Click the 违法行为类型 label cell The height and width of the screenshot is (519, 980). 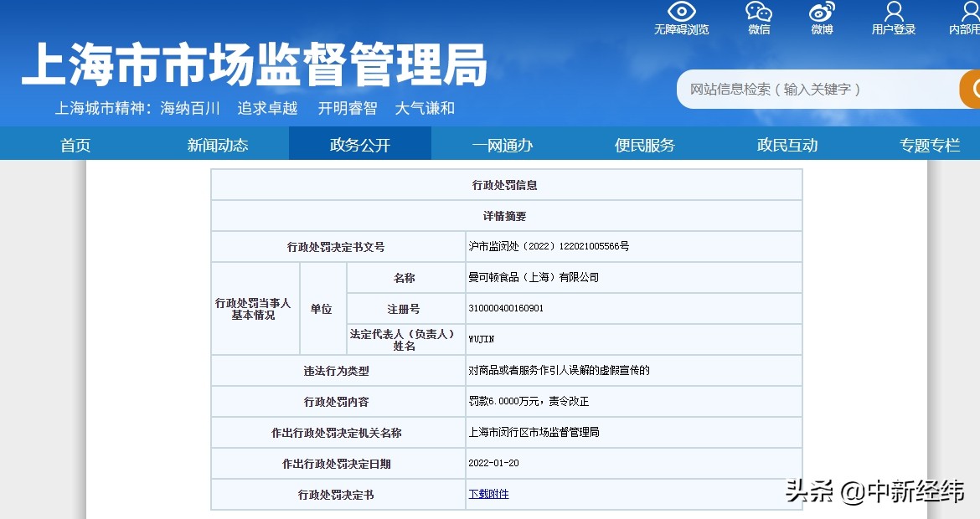tap(338, 370)
